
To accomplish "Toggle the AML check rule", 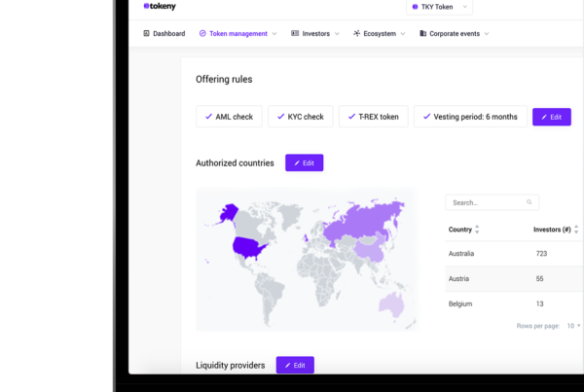I will click(x=229, y=117).
